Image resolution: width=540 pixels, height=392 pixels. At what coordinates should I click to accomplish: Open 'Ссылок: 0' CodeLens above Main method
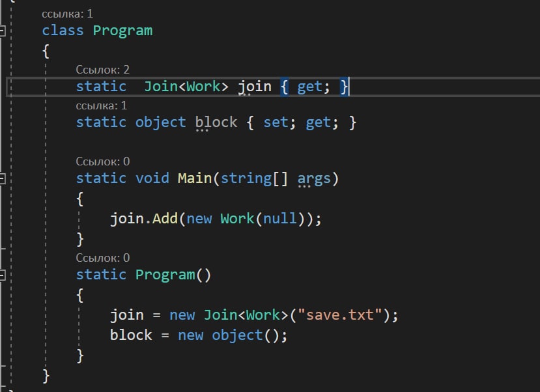(x=103, y=161)
